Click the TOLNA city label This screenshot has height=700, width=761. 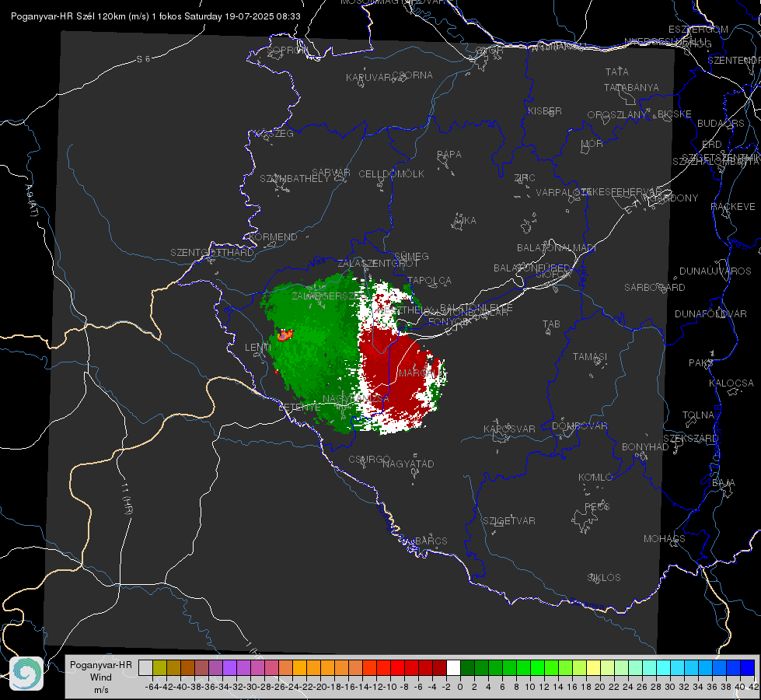[698, 415]
